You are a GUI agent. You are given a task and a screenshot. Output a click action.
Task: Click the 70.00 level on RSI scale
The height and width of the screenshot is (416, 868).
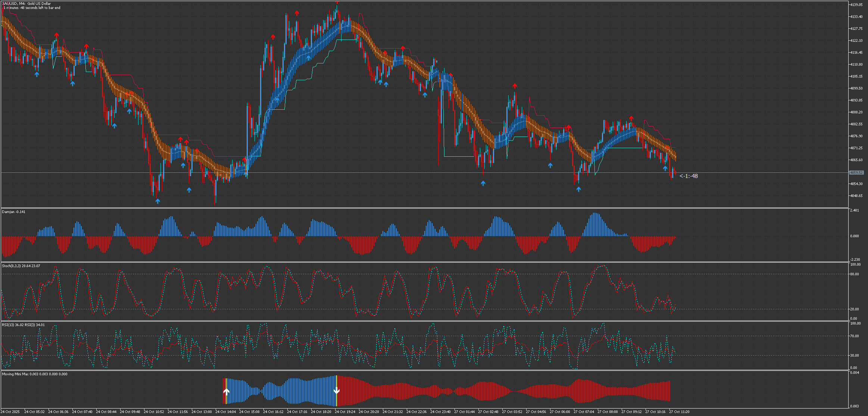tap(854, 336)
